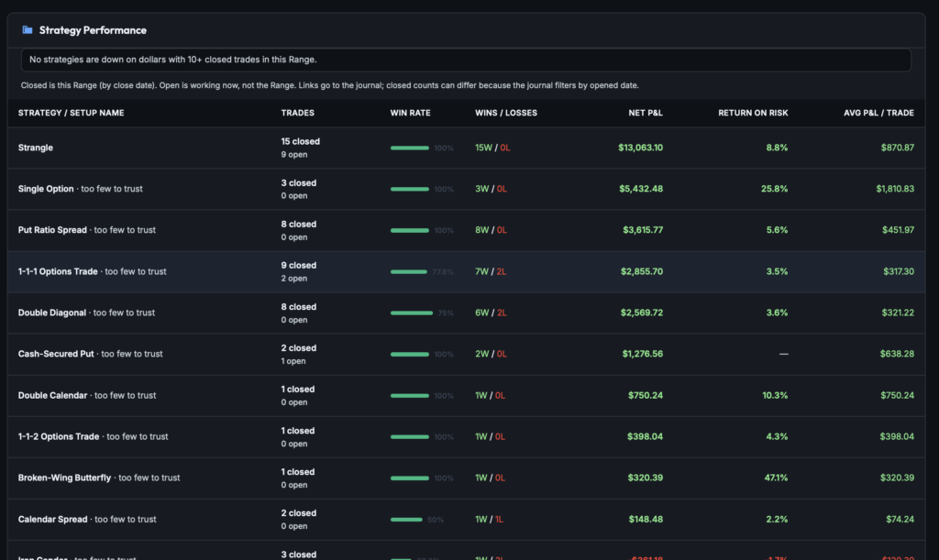
Task: Open the Cash-Secured Put strategy entry
Action: (x=56, y=354)
